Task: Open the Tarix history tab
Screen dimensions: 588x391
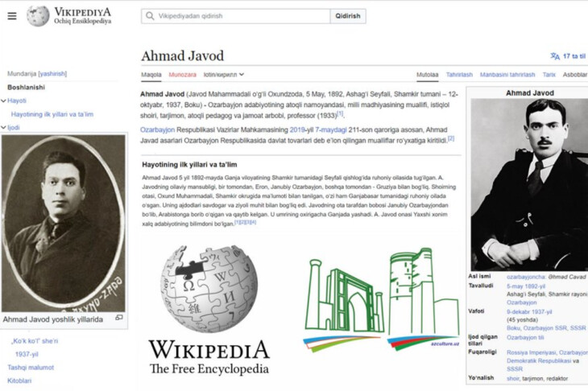Action: (x=549, y=75)
